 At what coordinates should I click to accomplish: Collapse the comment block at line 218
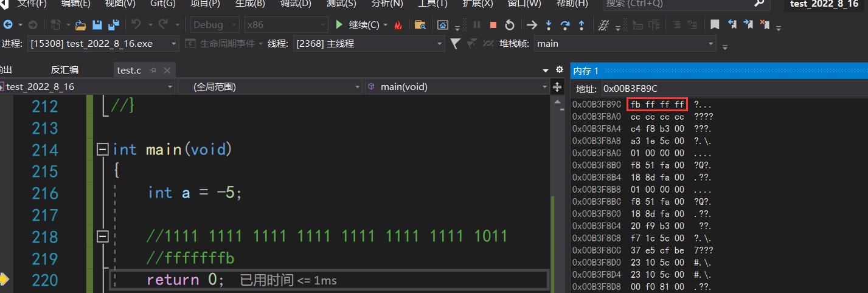103,236
